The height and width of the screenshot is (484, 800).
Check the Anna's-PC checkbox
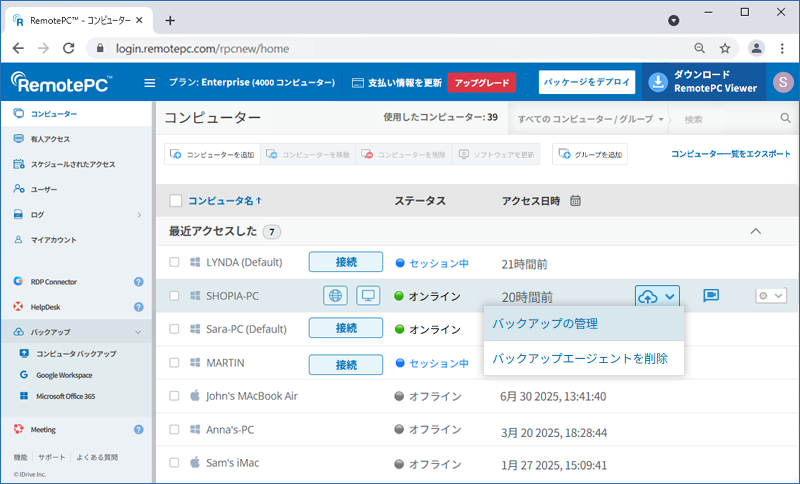tap(174, 429)
